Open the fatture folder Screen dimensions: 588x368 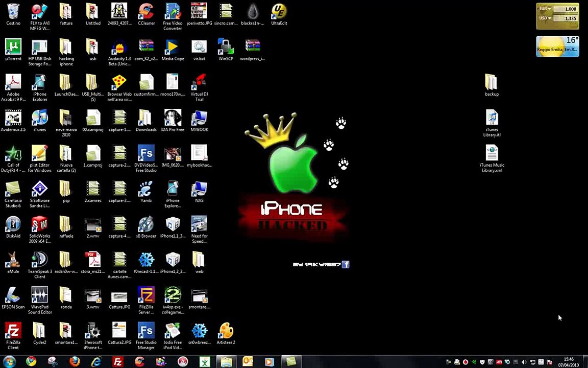click(x=66, y=15)
